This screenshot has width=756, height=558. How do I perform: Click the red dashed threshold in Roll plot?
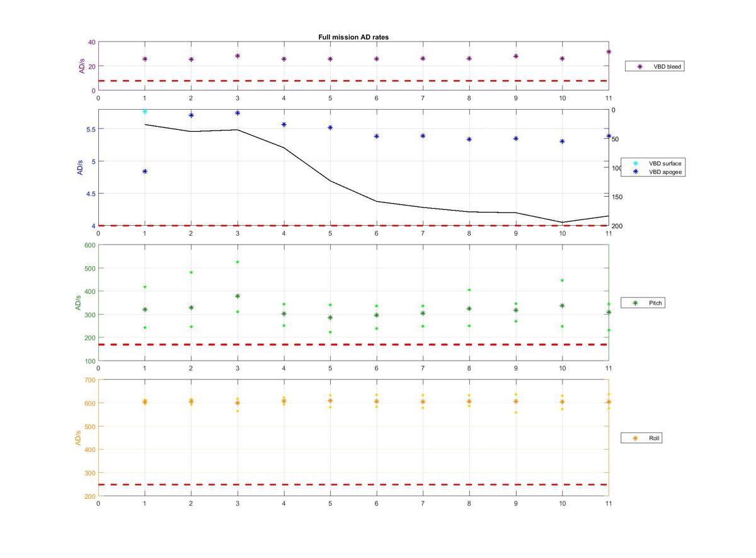coord(353,485)
